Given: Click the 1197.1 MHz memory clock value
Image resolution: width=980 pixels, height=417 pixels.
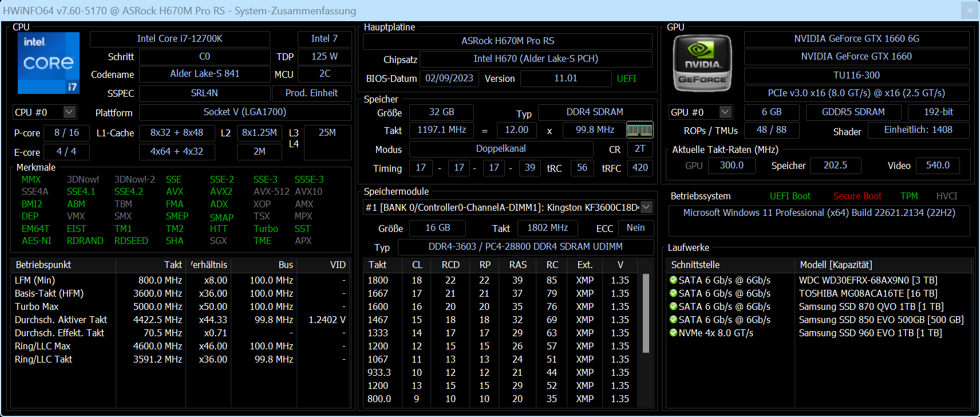Looking at the screenshot, I should pos(441,130).
